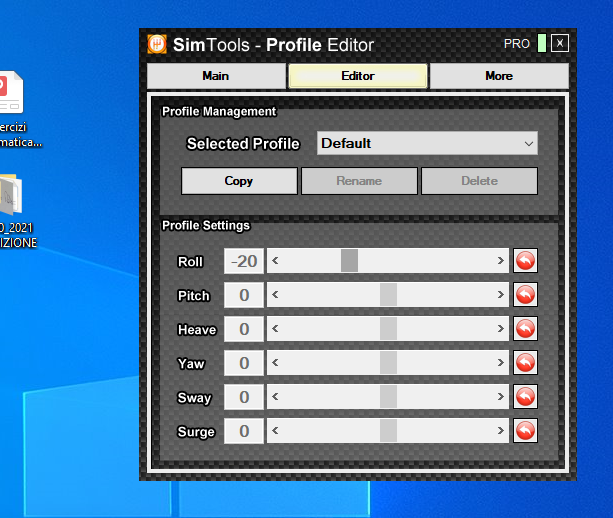
Task: Click the green status indicator beside PRO
Action: click(x=541, y=43)
